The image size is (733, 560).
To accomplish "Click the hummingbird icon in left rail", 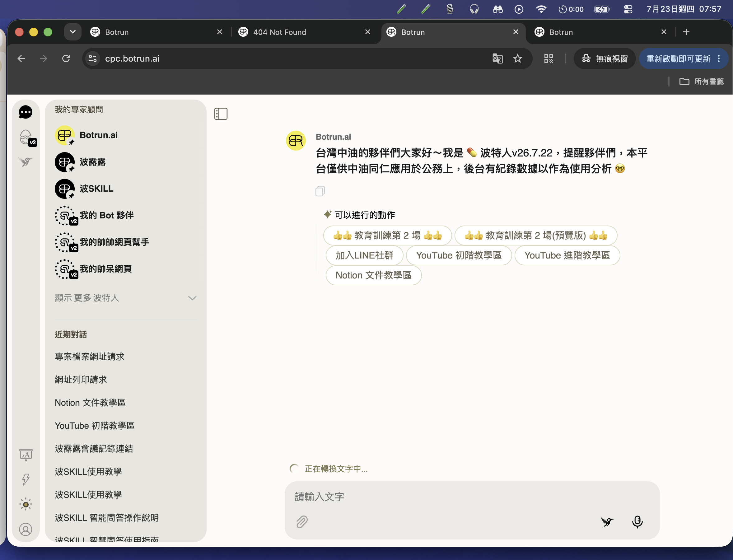I will pos(25,162).
